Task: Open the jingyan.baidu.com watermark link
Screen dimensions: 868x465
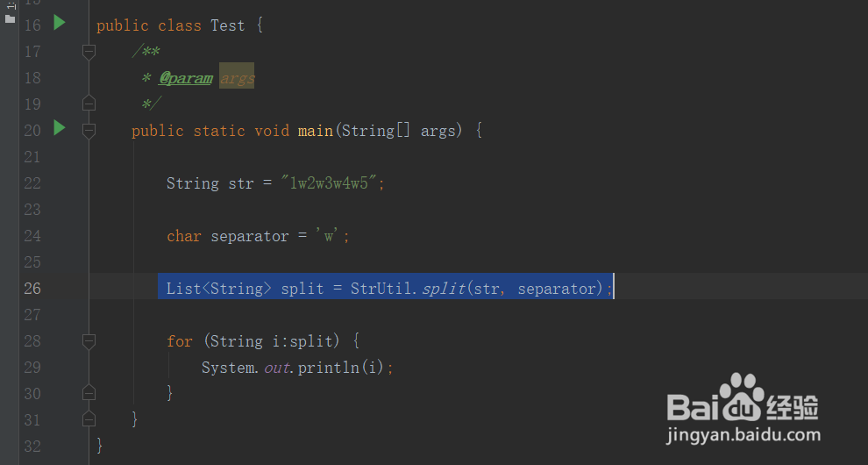Action: (x=743, y=435)
